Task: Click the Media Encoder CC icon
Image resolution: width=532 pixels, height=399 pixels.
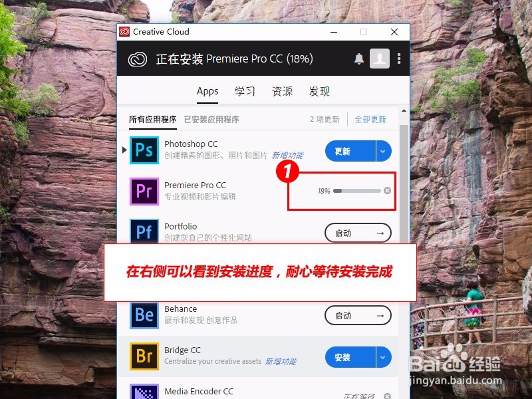Action: pyautogui.click(x=145, y=392)
